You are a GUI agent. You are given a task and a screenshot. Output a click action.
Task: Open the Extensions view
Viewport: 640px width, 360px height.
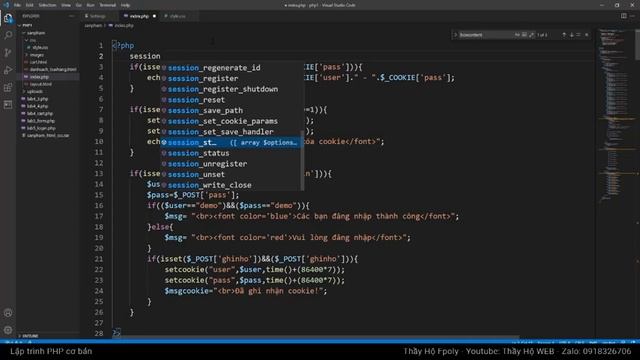coord(8,87)
